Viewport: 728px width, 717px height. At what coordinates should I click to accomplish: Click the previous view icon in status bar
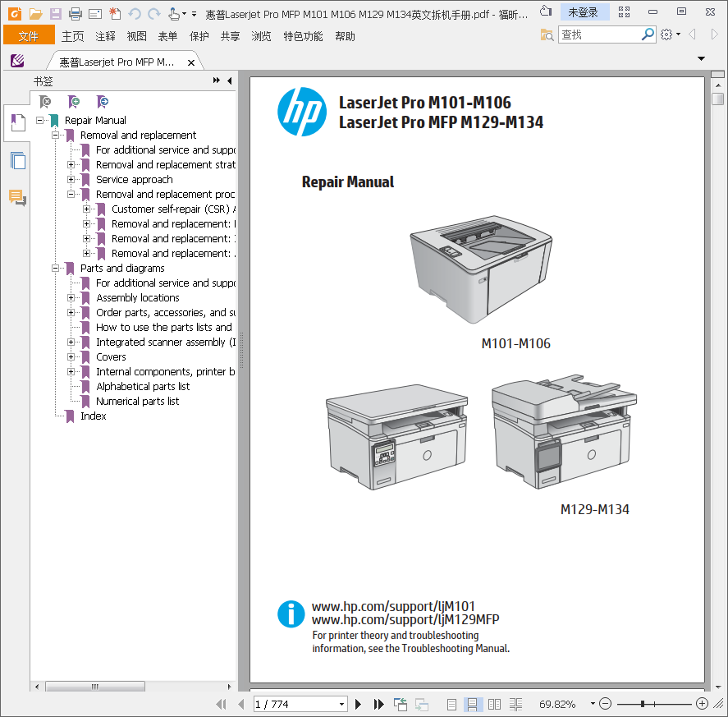tap(401, 705)
